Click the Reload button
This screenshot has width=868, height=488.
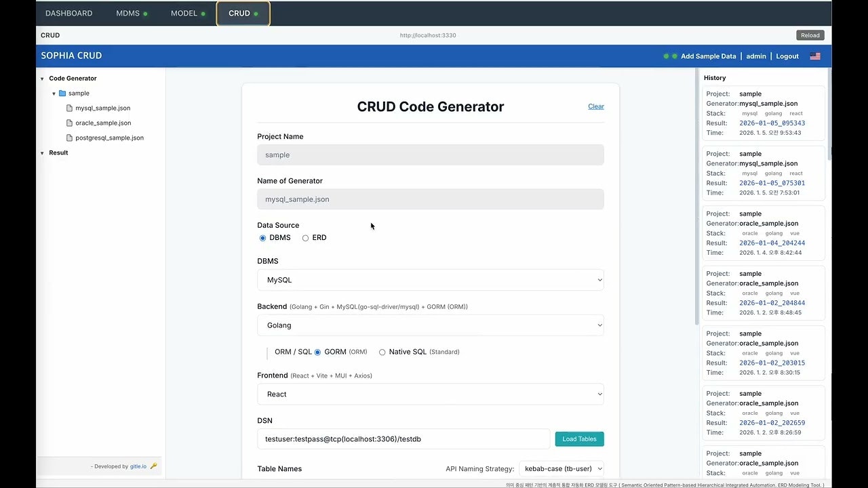point(810,35)
